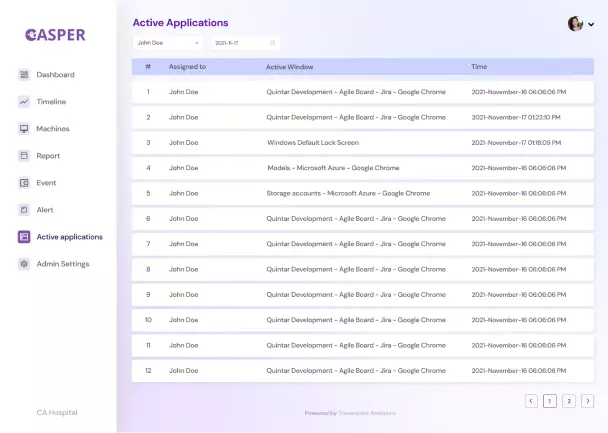The height and width of the screenshot is (433, 608).
Task: Open the 2021-11-17 date picker
Action: 245,43
